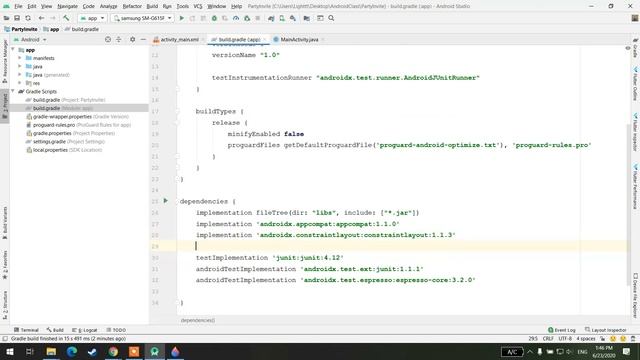This screenshot has height=360, width=640.
Task: Open the Terminal tool window
Action: pyautogui.click(x=26, y=330)
